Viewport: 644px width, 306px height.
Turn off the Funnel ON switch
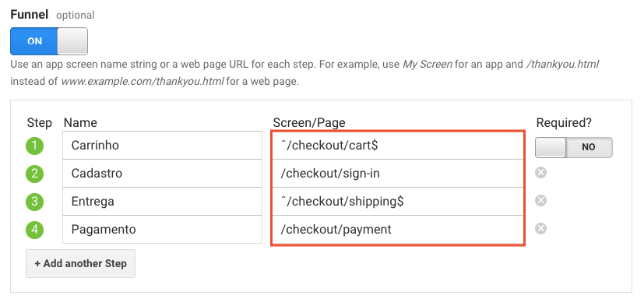(49, 41)
